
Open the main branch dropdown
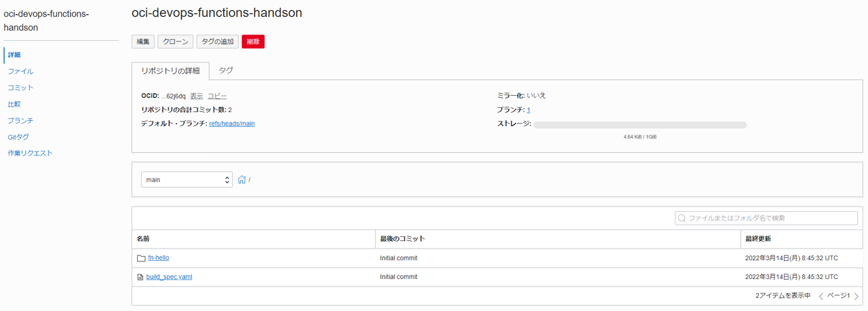186,180
